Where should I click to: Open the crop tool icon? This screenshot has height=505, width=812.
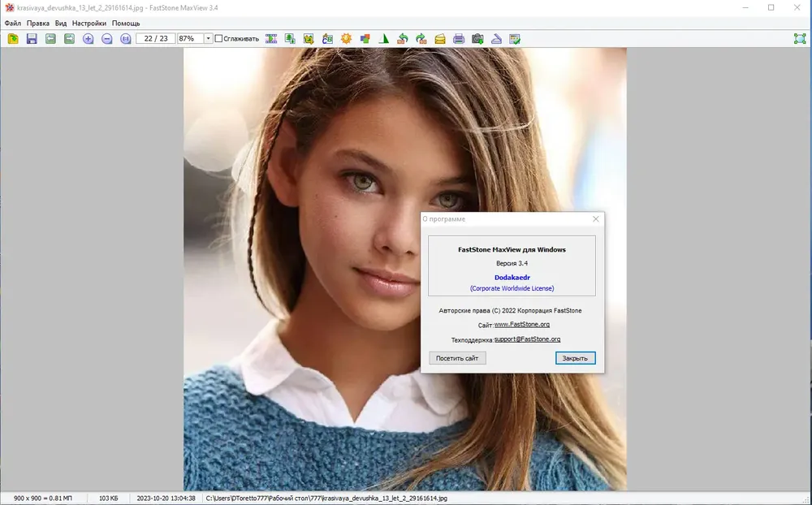click(309, 39)
